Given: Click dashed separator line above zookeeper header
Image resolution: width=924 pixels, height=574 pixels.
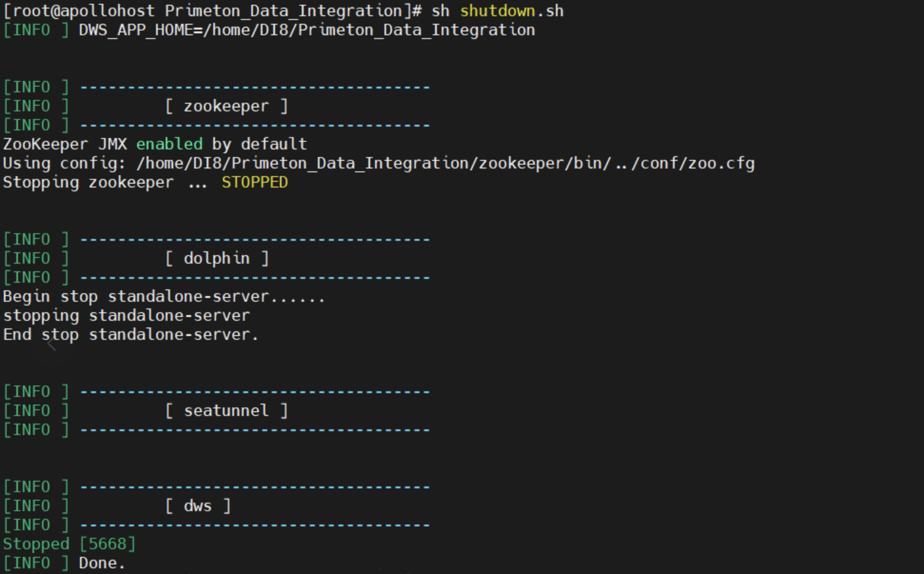Looking at the screenshot, I should tap(255, 88).
